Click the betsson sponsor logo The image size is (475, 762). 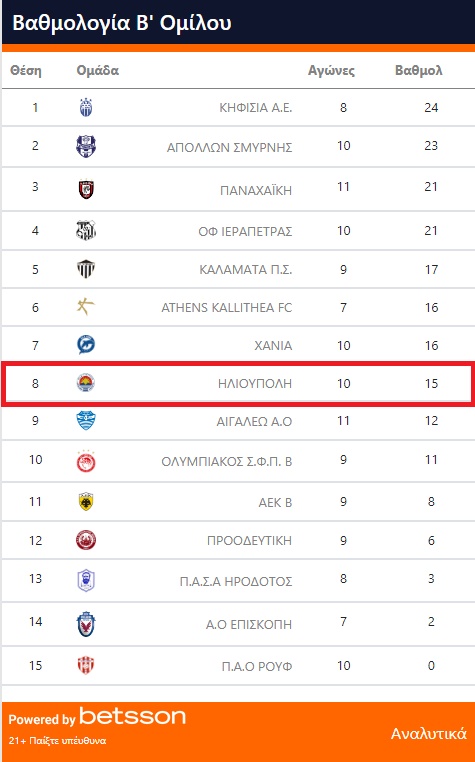click(x=132, y=717)
